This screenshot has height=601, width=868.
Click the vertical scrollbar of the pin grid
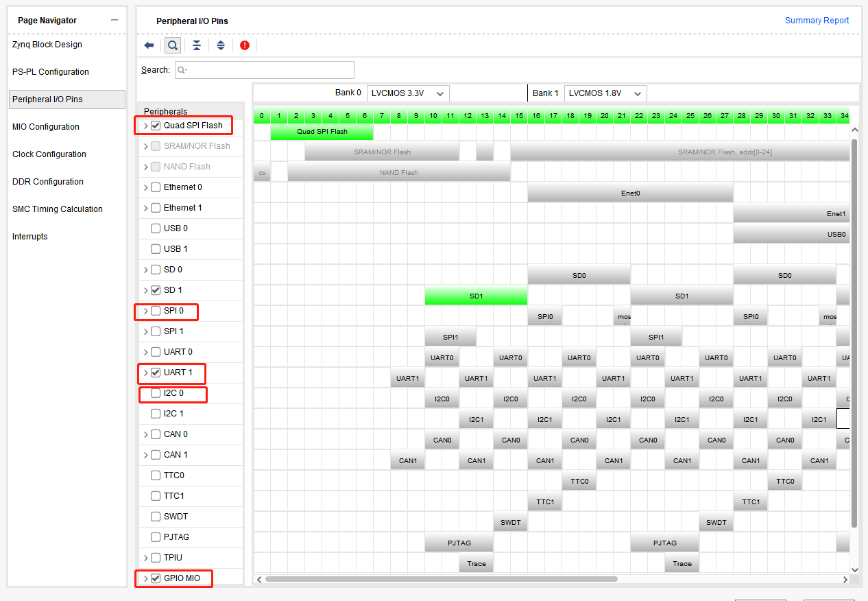854,333
